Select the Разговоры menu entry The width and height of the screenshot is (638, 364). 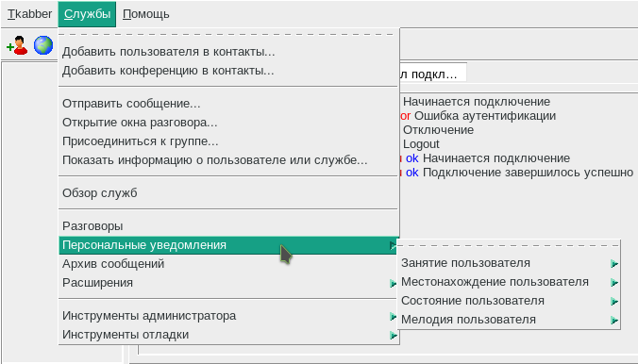(x=228, y=225)
